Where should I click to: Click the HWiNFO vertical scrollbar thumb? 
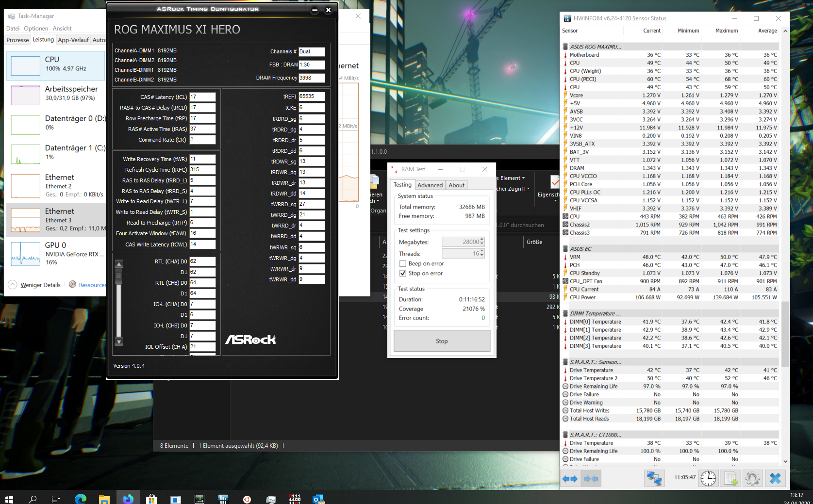tap(785, 335)
